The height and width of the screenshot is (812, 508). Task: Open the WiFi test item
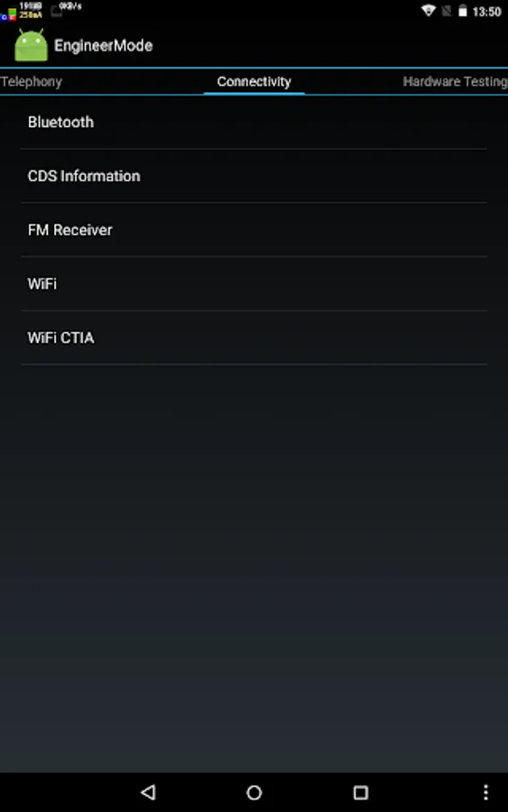pos(254,284)
